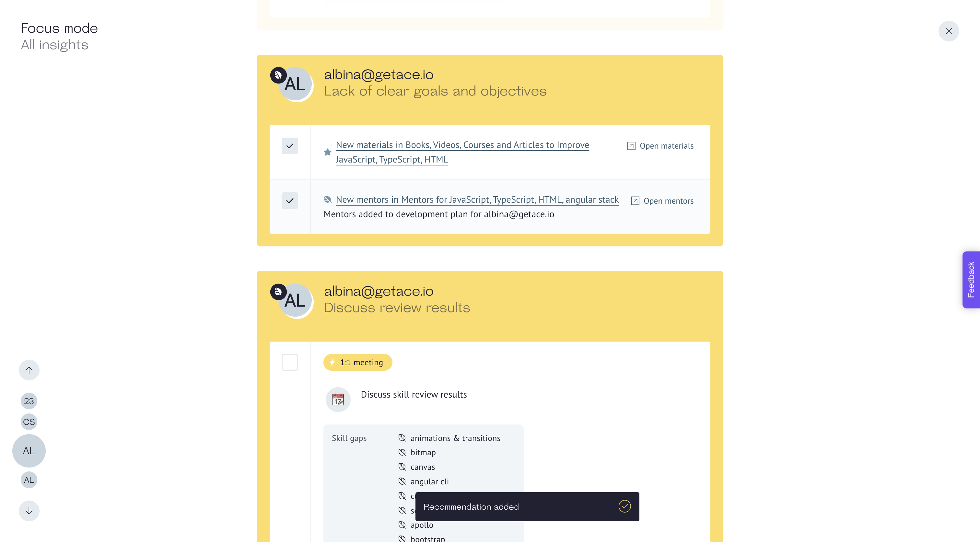Click the lightning bolt 1:1 meeting icon
Screen dimensions: 980x542
[333, 362]
